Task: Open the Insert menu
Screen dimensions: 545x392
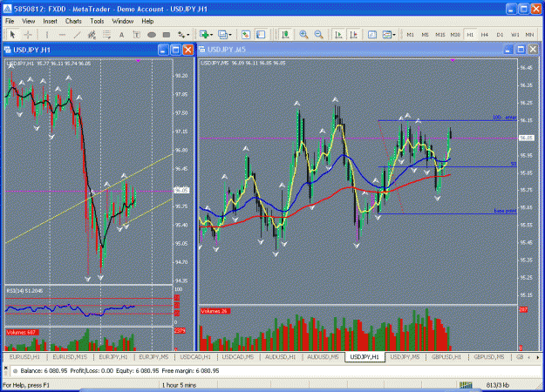Action: point(50,21)
